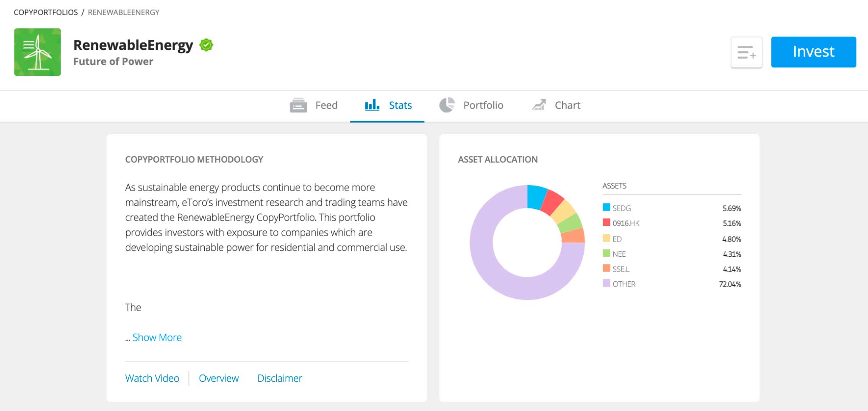Viewport: 868px width, 411px height.
Task: Open the Disclaimer link
Action: coord(280,378)
